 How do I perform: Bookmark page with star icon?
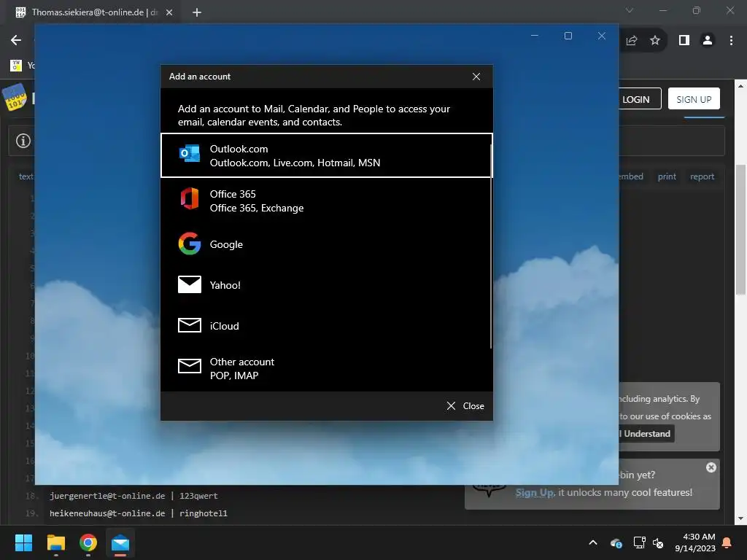[x=655, y=41]
